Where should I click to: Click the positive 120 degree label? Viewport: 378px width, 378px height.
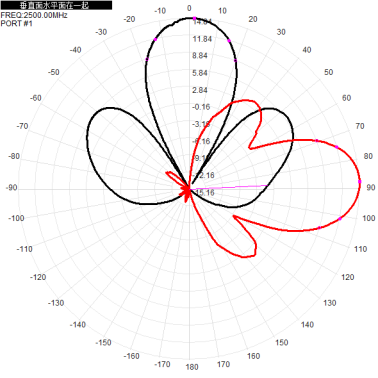click(348, 277)
